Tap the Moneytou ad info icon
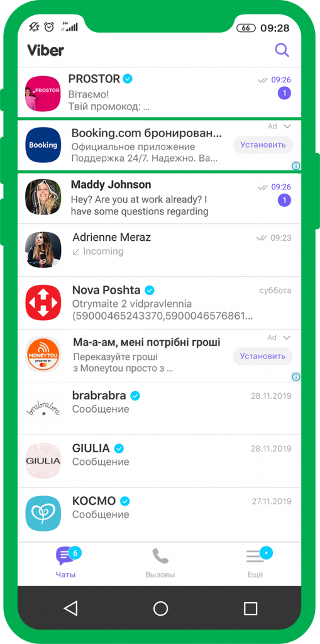This screenshot has height=644, width=320. [x=296, y=377]
